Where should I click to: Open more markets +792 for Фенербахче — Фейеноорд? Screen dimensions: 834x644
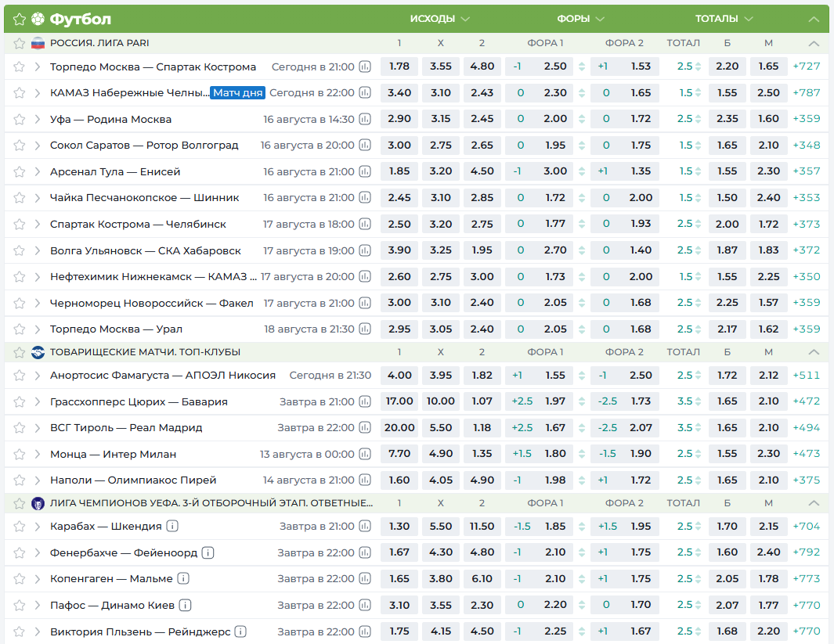tap(807, 552)
